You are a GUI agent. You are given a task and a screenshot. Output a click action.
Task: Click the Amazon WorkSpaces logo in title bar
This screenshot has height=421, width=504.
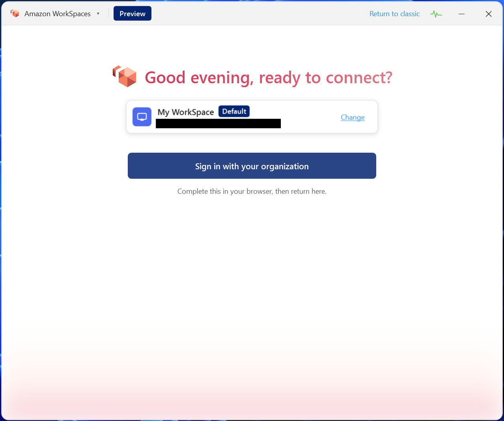(x=15, y=13)
